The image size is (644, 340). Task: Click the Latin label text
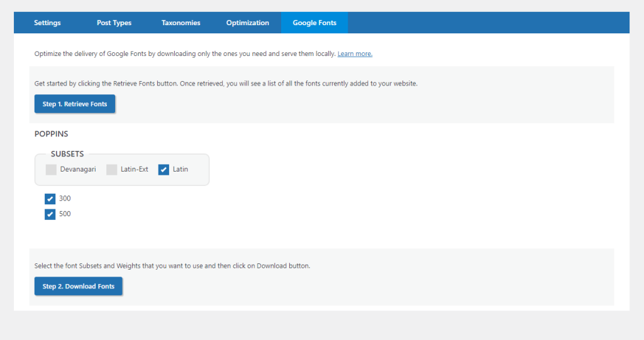pyautogui.click(x=180, y=169)
